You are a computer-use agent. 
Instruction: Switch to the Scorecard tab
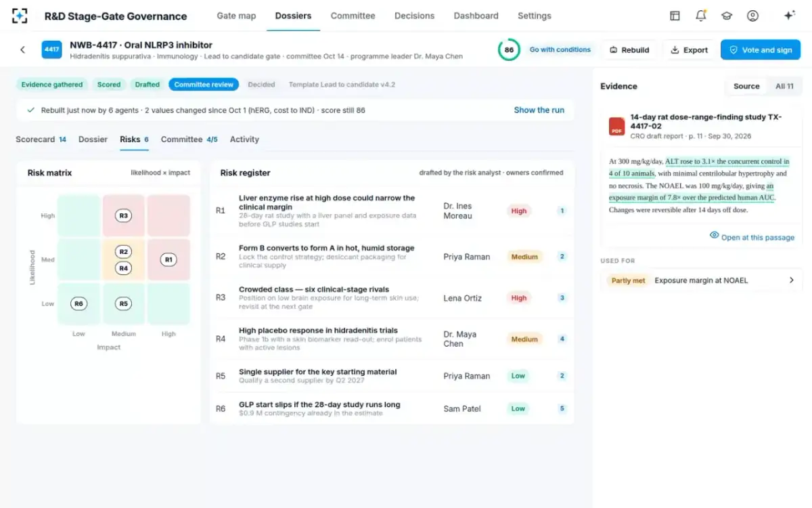[41, 140]
